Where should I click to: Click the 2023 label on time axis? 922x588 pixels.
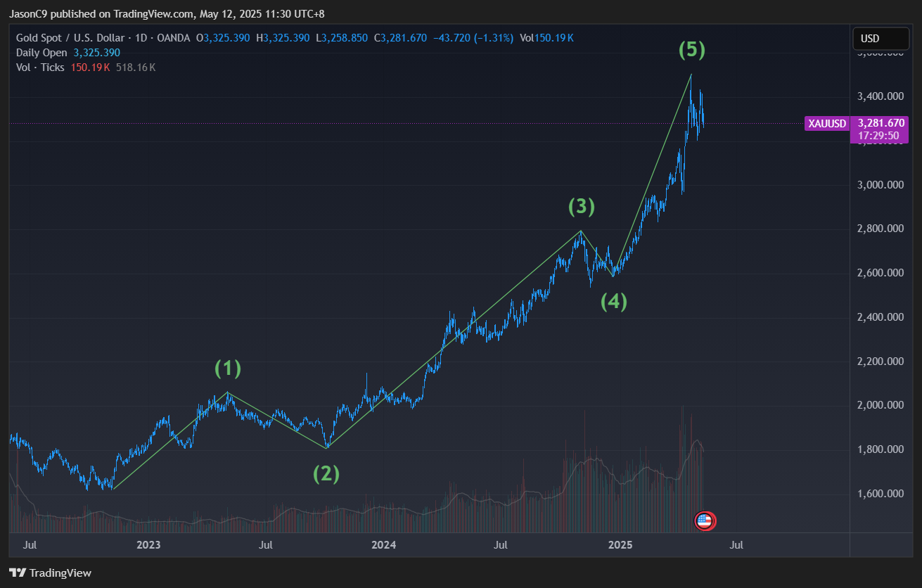click(x=148, y=545)
